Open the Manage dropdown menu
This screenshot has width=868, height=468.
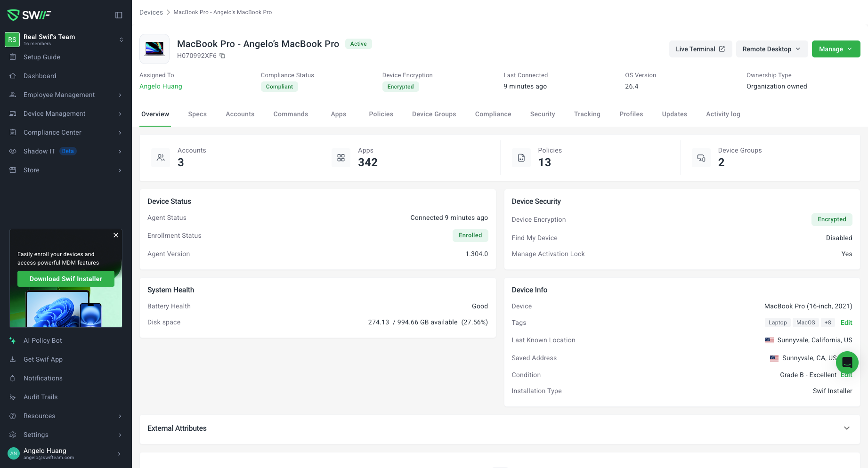tap(836, 49)
